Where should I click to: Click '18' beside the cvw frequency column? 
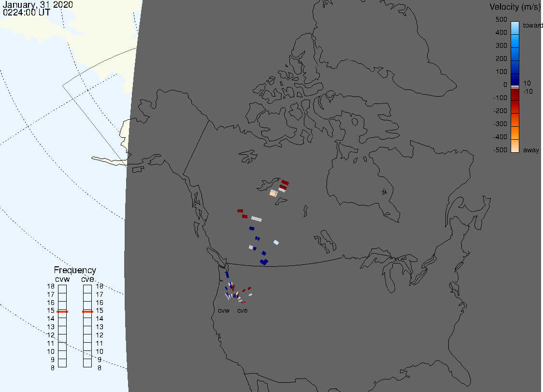[51, 286]
